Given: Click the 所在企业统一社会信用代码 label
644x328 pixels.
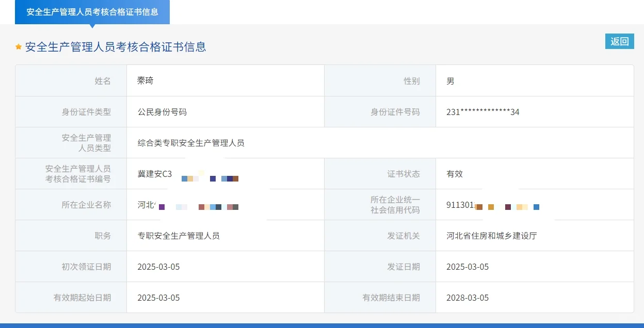Looking at the screenshot, I should pyautogui.click(x=395, y=205).
